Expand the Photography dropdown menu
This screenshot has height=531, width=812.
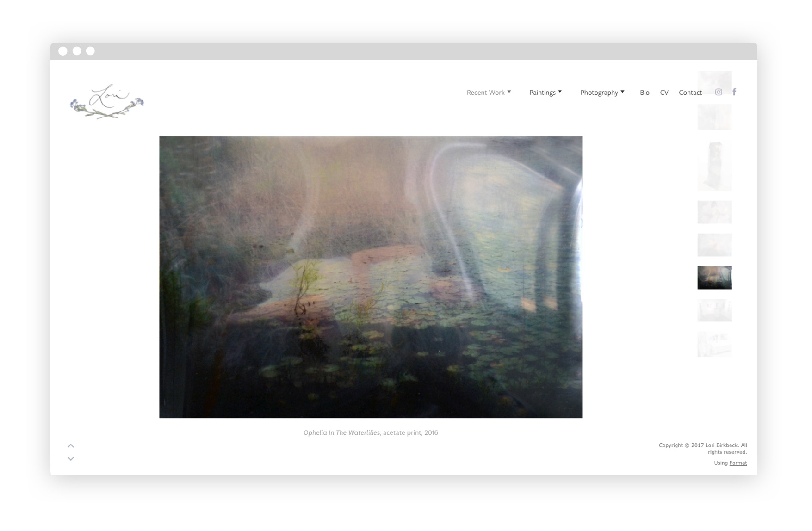[x=599, y=92]
